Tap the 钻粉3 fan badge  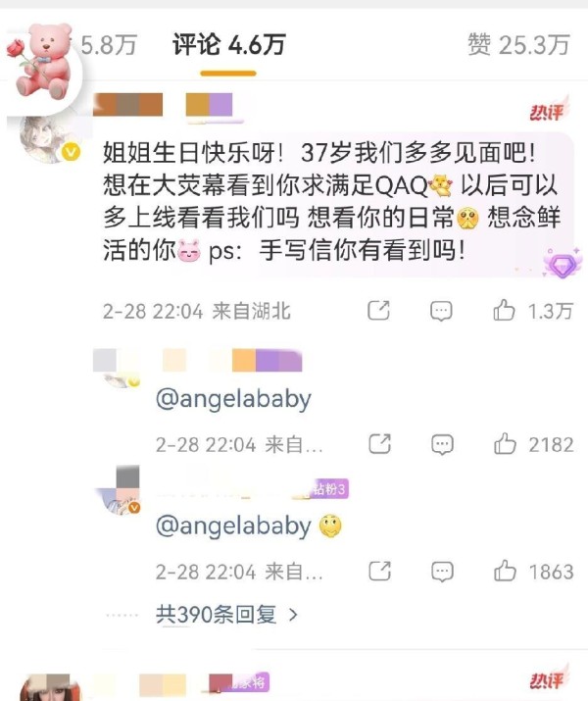click(x=330, y=488)
